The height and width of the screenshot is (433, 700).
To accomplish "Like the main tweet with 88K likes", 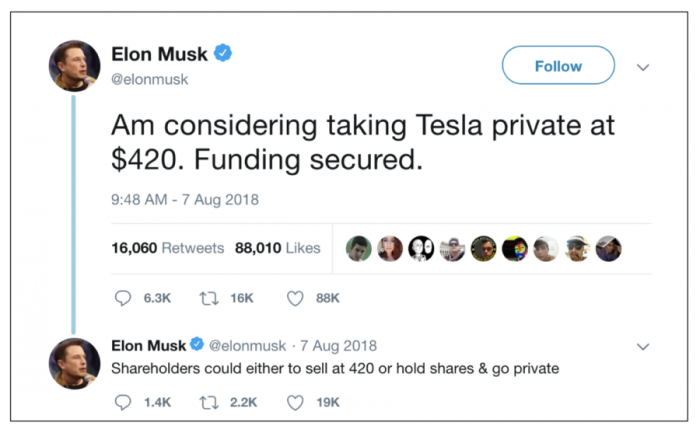I will click(296, 298).
